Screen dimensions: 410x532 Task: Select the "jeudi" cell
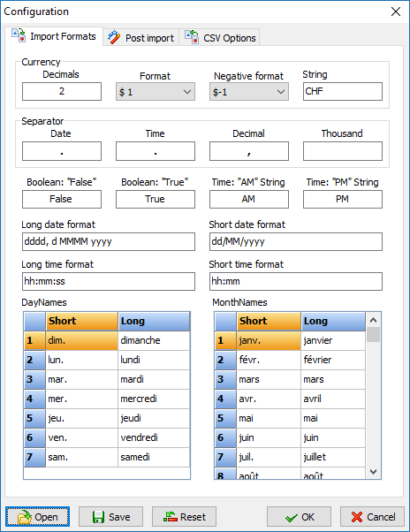(154, 418)
